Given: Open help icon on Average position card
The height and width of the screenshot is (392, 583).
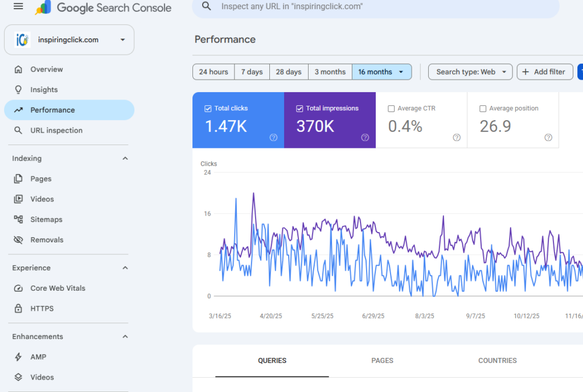Looking at the screenshot, I should pyautogui.click(x=548, y=138).
